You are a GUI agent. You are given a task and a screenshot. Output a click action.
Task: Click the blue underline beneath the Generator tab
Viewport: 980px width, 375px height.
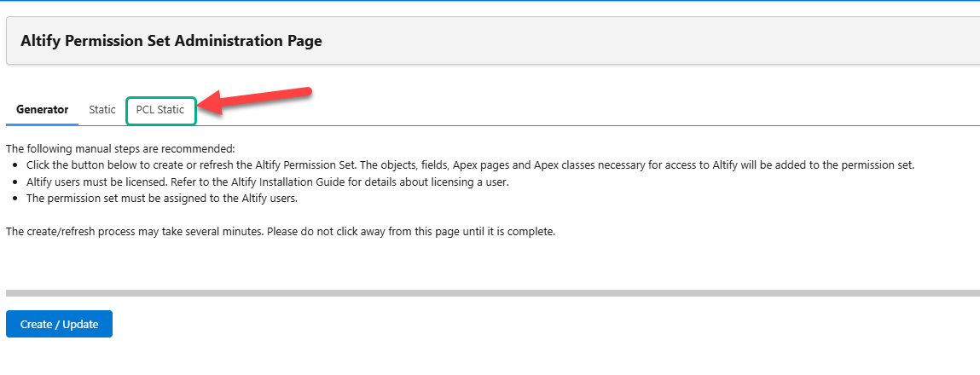42,124
